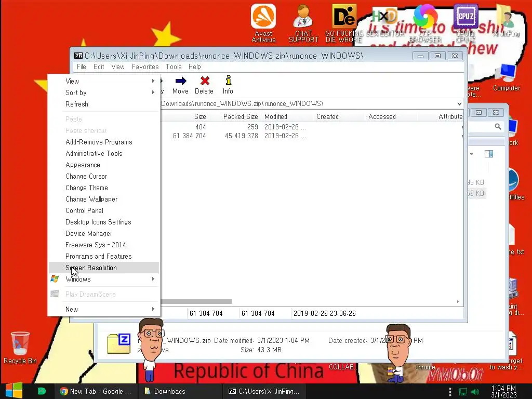The image size is (532, 399).
Task: Select Refresh in context menu
Action: tap(103, 104)
